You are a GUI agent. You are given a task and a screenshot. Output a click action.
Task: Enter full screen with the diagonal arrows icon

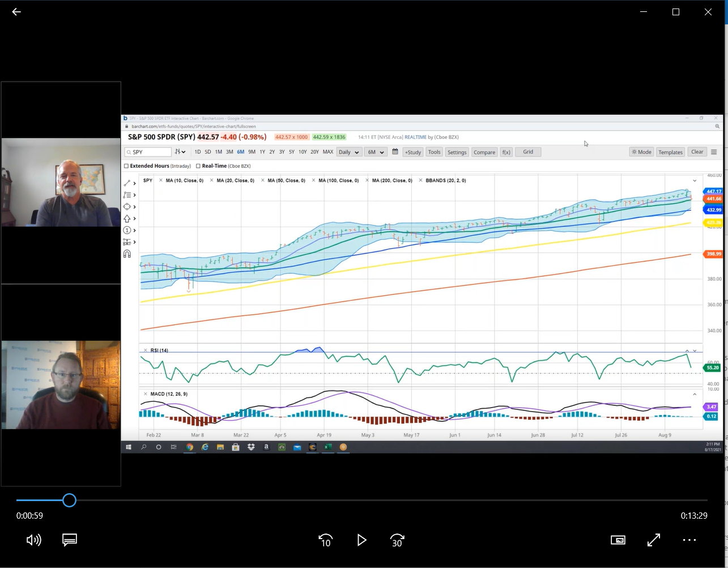654,540
